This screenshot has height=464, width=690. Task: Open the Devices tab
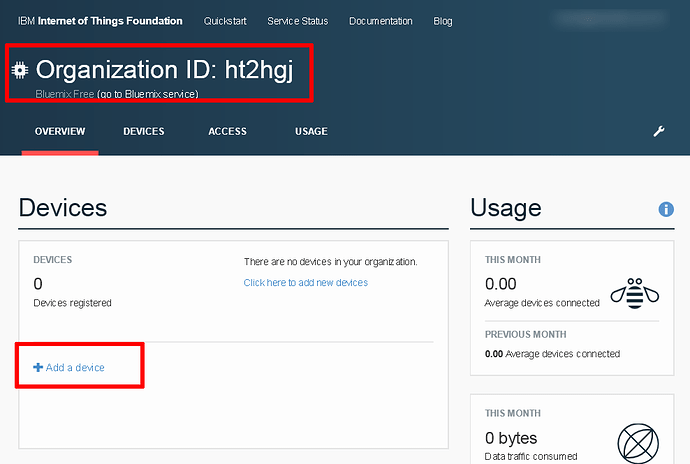(x=143, y=131)
